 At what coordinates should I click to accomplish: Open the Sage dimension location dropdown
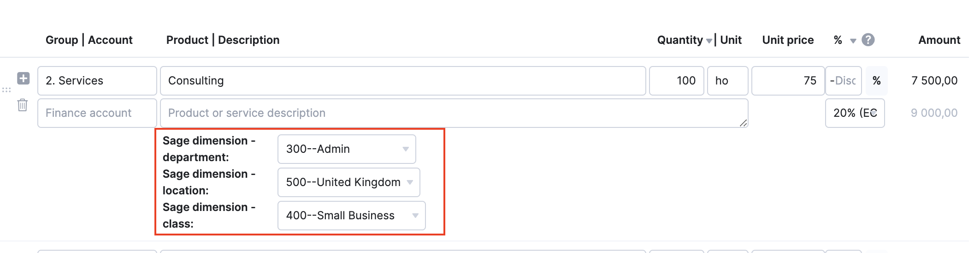point(348,182)
